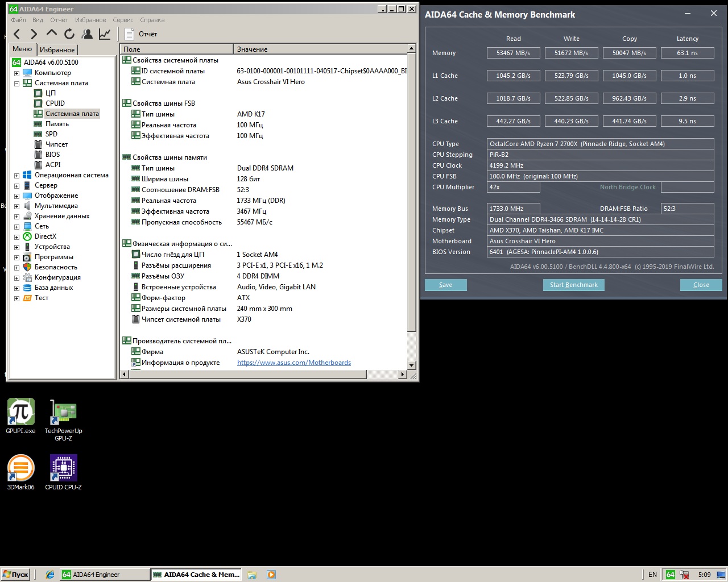Image resolution: width=728 pixels, height=582 pixels.
Task: Switch to the Избранное sidebar tab
Action: (57, 50)
